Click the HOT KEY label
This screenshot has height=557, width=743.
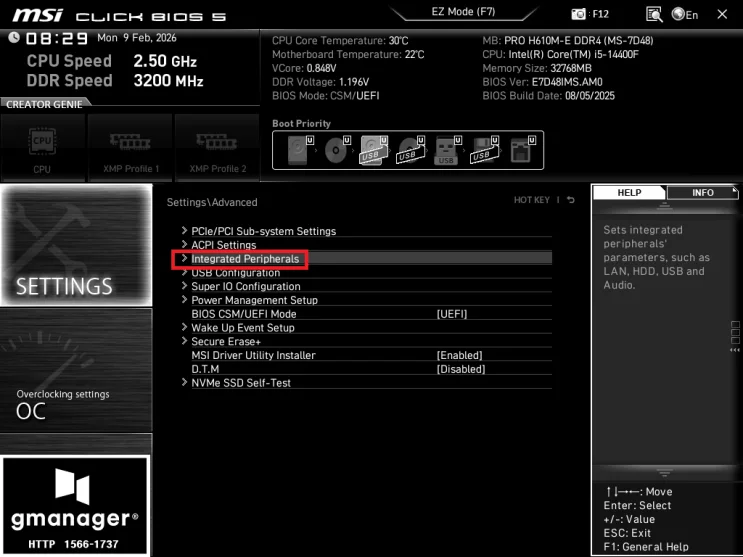click(532, 200)
